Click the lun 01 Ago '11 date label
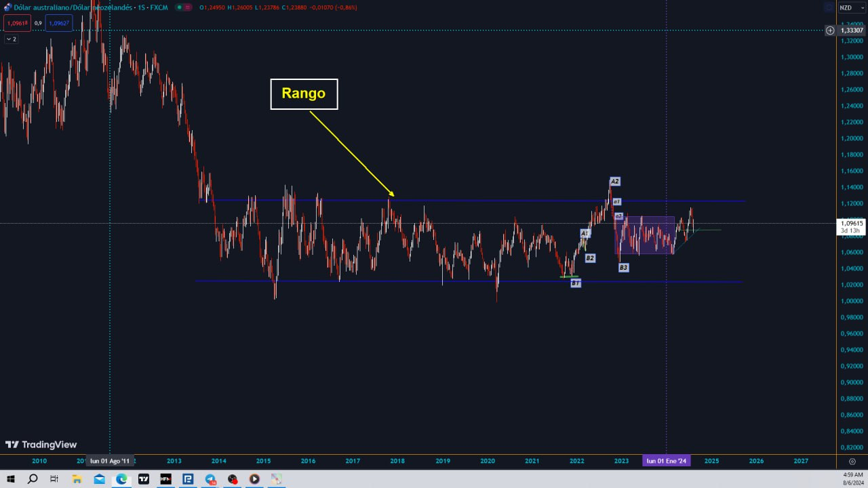This screenshot has width=868, height=488. (110, 461)
